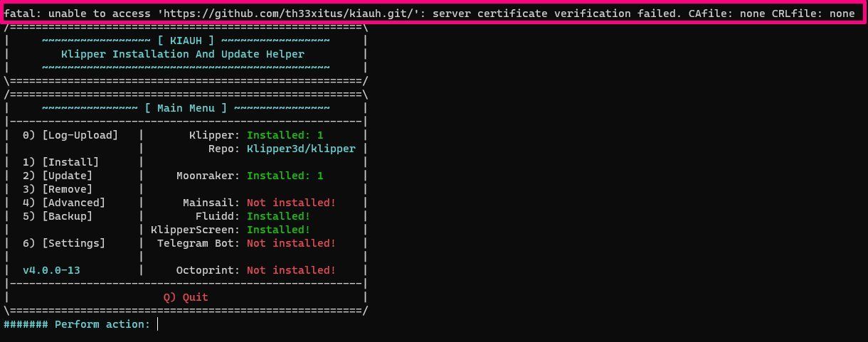This screenshot has height=342, width=868.
Task: Click the 'Klipper:' component label
Action: click(214, 135)
